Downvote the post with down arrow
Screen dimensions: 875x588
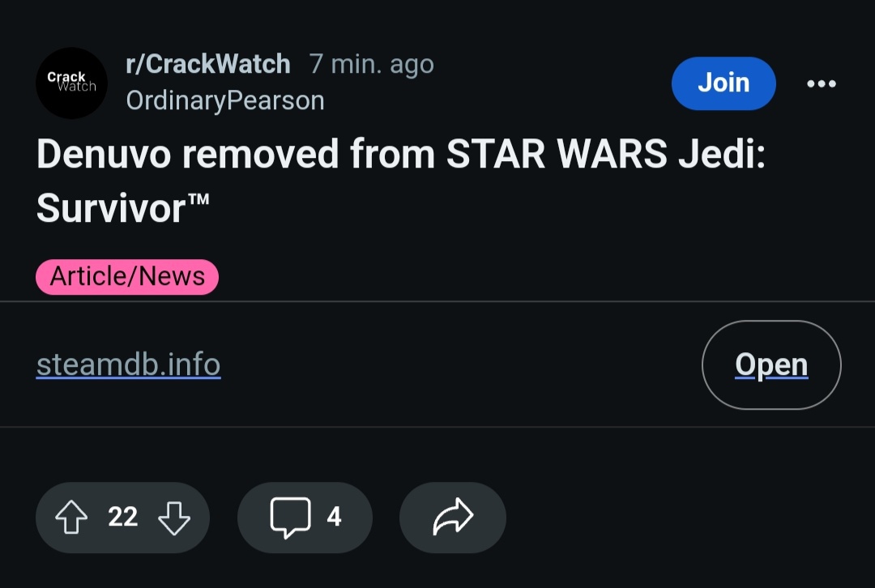pyautogui.click(x=173, y=518)
